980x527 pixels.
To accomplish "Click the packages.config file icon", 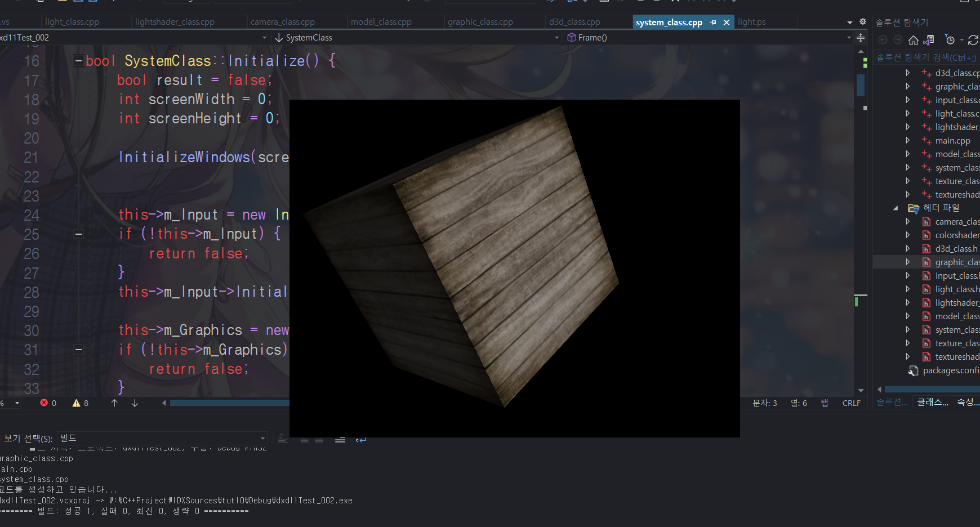I will (914, 370).
